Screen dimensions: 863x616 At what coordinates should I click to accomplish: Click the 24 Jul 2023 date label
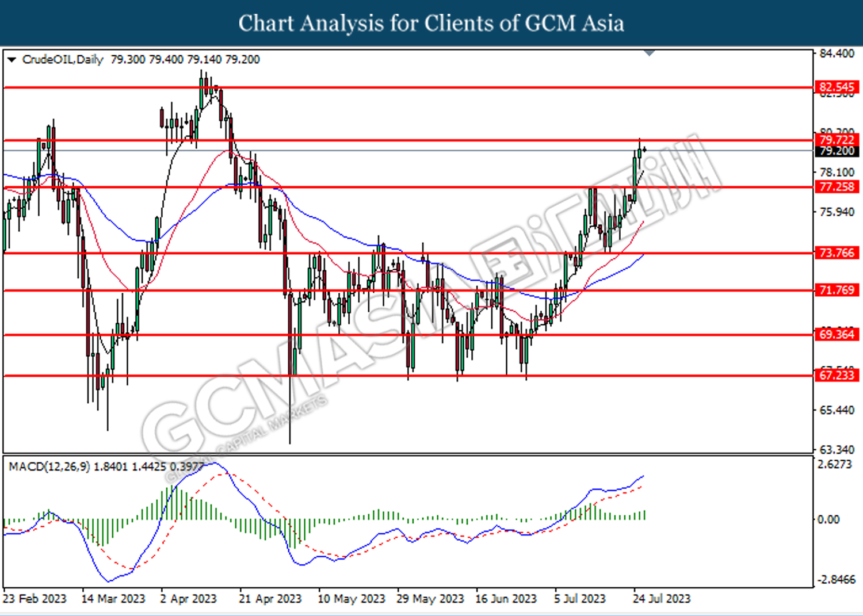coord(662,599)
